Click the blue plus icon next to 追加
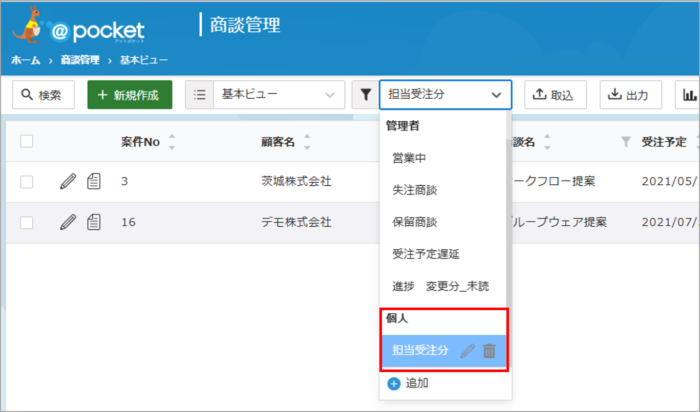The height and width of the screenshot is (412, 700). tap(394, 383)
